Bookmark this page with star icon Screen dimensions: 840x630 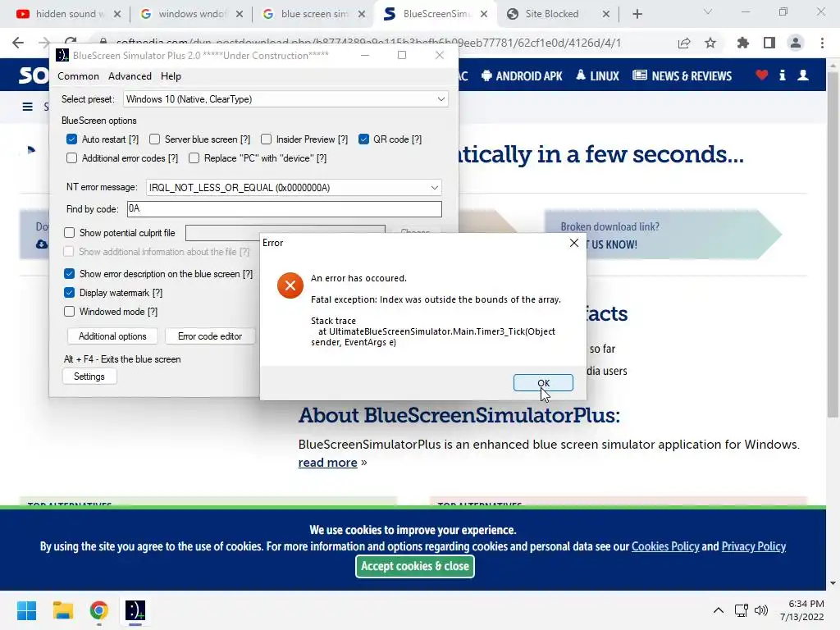pos(710,43)
